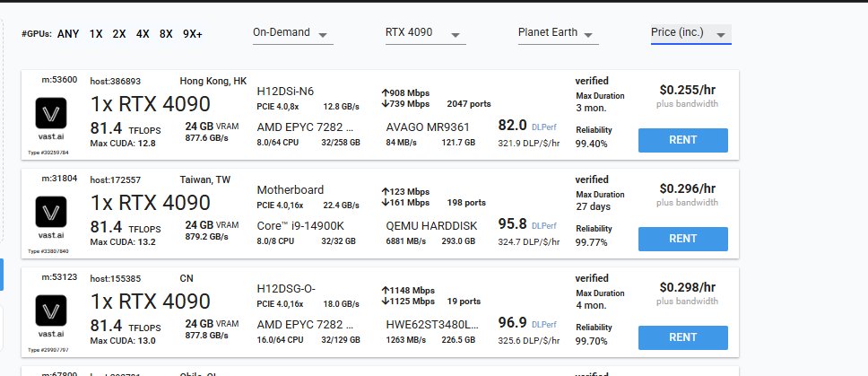Click the Taiwan, TW location
868x376 pixels.
[x=205, y=179]
